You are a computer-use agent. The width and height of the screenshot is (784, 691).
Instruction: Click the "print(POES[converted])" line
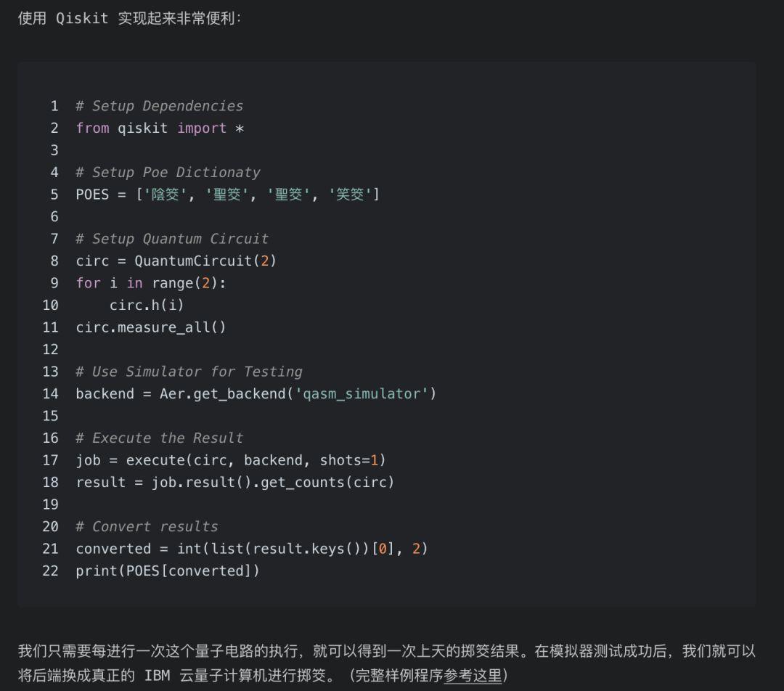point(168,571)
